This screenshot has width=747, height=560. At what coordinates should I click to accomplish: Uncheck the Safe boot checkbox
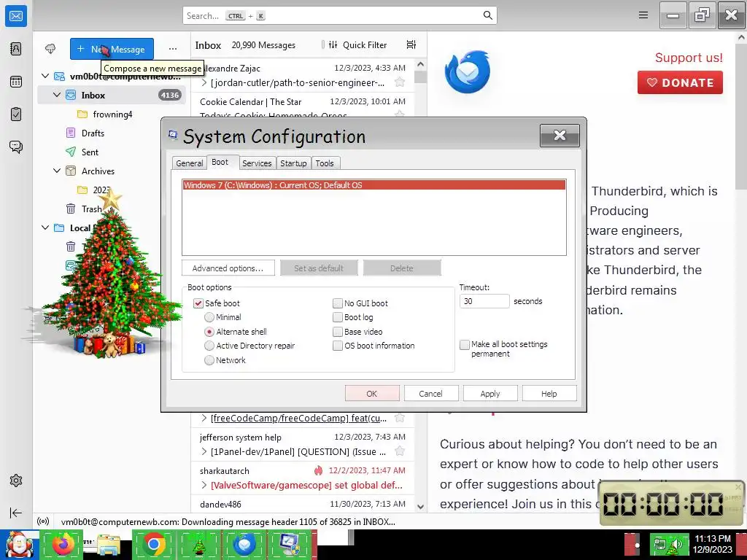198,303
